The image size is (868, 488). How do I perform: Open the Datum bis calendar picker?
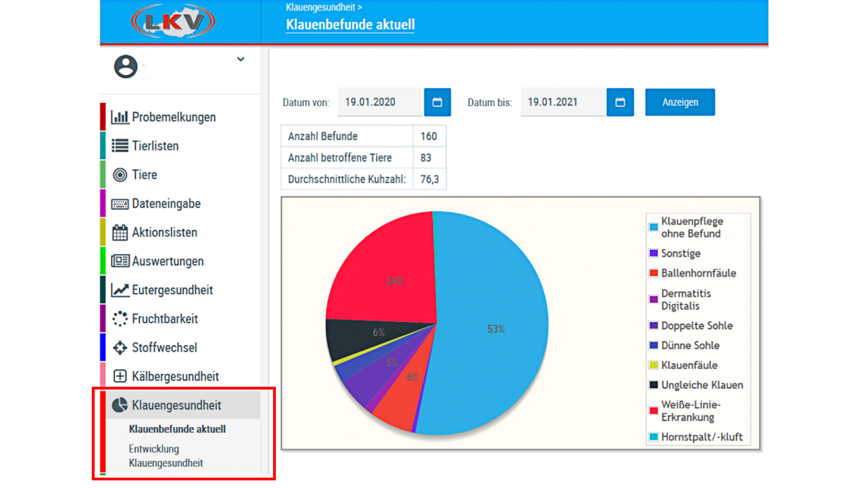coord(620,102)
